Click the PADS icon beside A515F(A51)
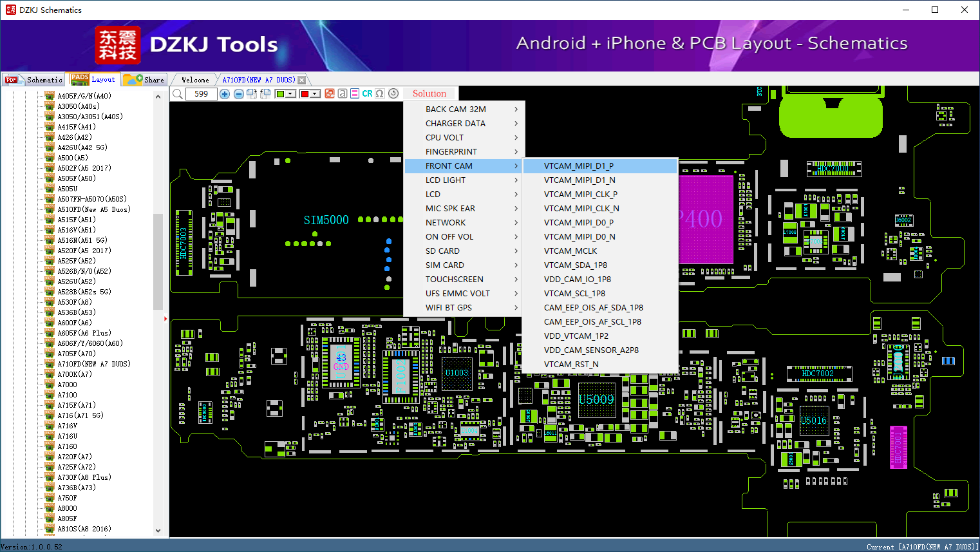The width and height of the screenshot is (980, 552). pyautogui.click(x=50, y=220)
